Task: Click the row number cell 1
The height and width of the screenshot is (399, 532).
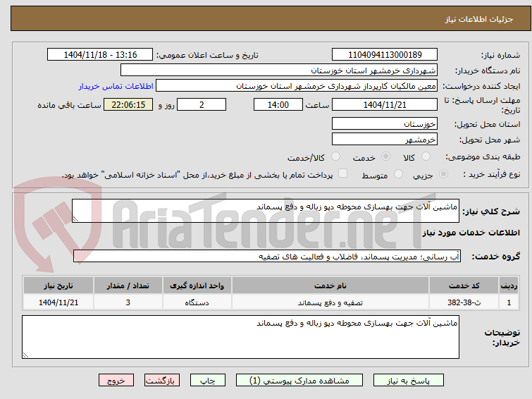Action: pos(509,302)
